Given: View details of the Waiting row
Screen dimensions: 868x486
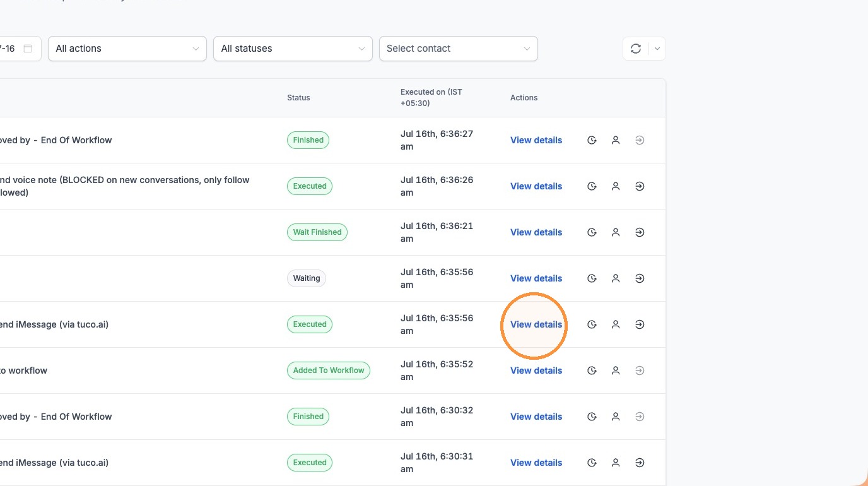Looking at the screenshot, I should tap(536, 278).
